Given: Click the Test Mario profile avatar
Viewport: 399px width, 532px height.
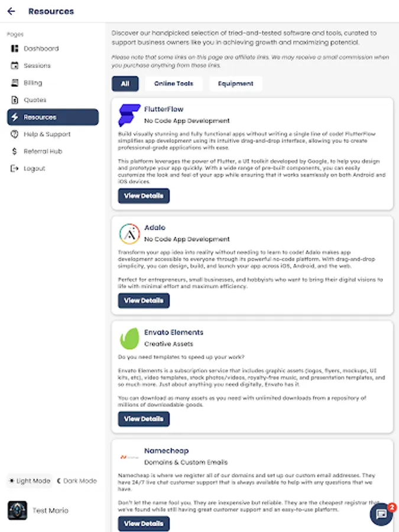Looking at the screenshot, I should tap(17, 510).
